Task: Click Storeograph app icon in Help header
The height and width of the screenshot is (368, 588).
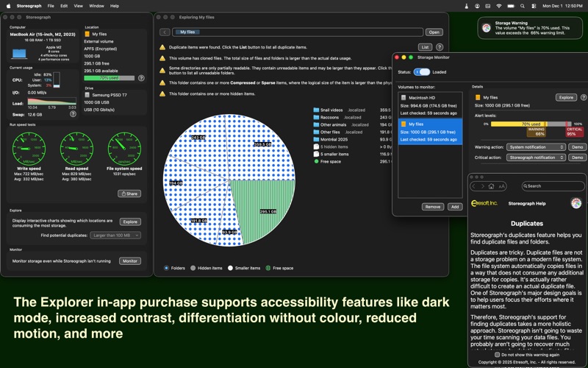Action: [x=576, y=203]
